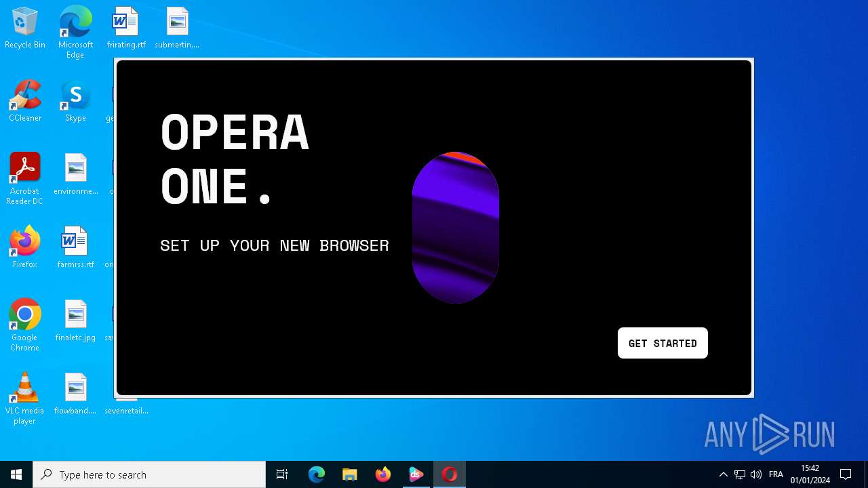Viewport: 868px width, 488px height.
Task: Open the CCleaner desktop shortcut
Action: coord(25,102)
